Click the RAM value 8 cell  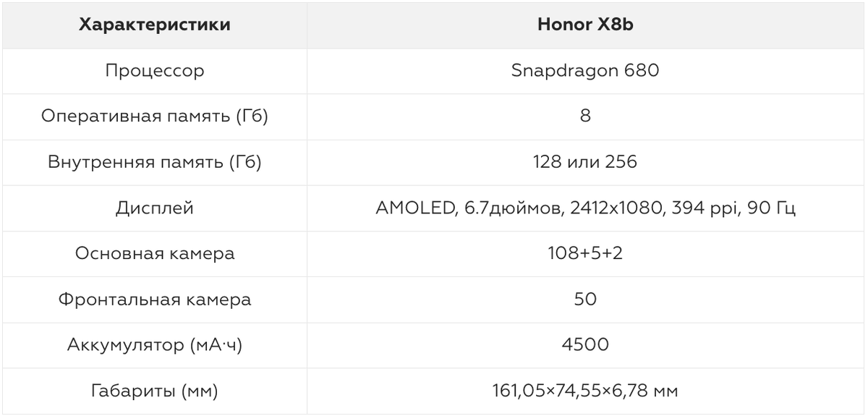[x=585, y=116]
